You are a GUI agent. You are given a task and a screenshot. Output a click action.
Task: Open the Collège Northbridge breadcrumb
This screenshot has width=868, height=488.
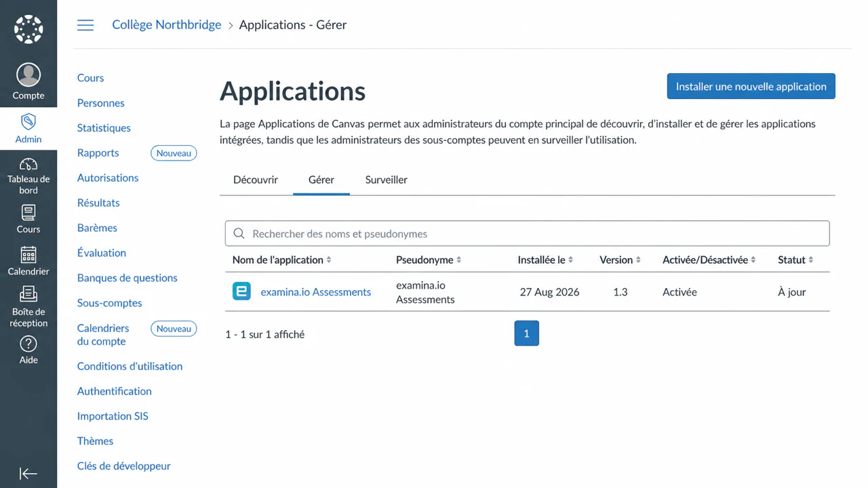(x=167, y=25)
